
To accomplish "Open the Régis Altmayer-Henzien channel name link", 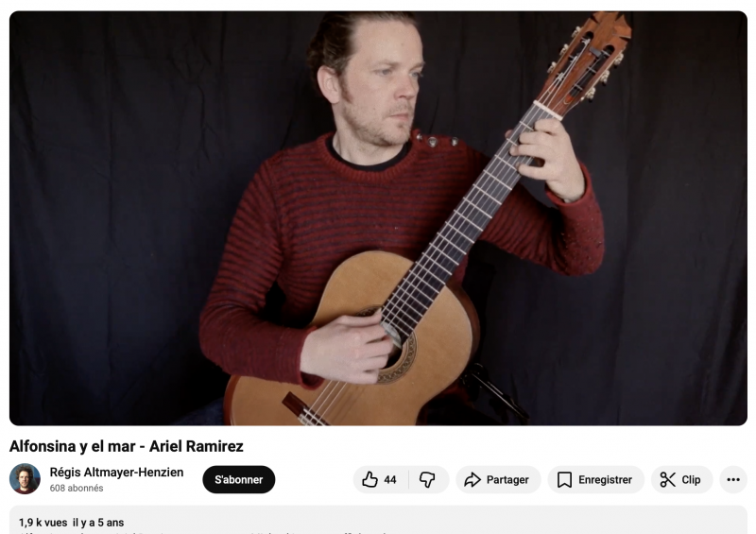I will [116, 473].
